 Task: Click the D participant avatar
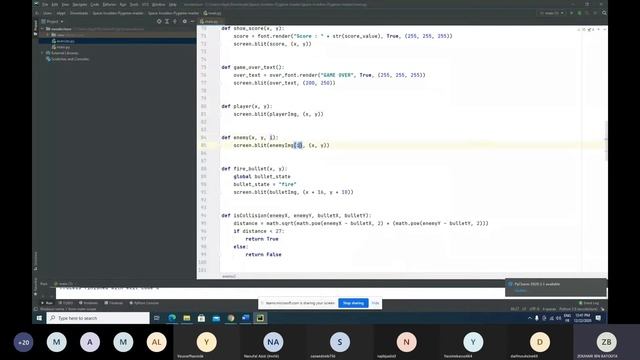pos(540,342)
